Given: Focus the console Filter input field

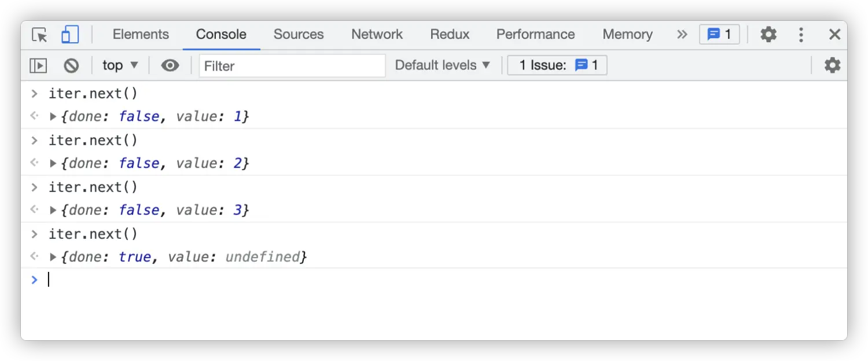Looking at the screenshot, I should (292, 65).
